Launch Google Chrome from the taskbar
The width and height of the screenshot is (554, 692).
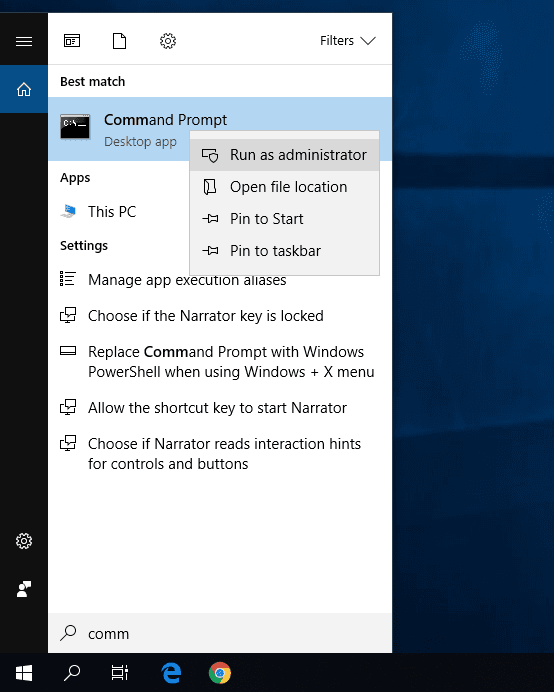(220, 673)
